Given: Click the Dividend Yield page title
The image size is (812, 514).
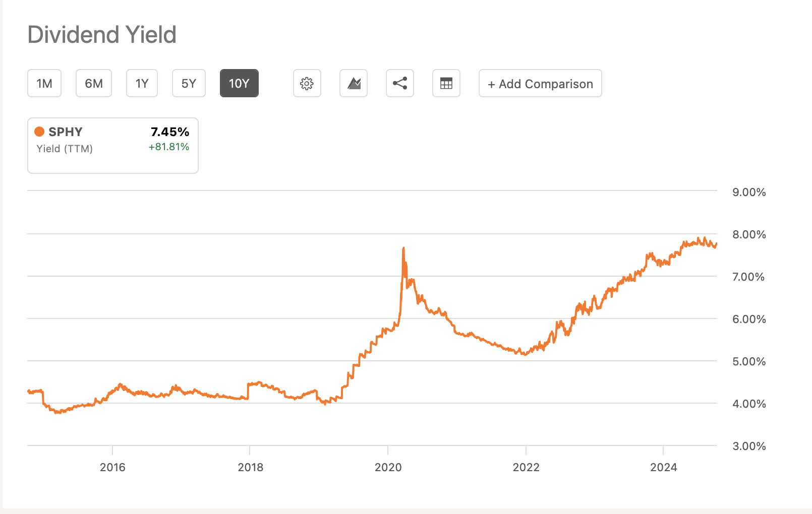Looking at the screenshot, I should [x=102, y=34].
